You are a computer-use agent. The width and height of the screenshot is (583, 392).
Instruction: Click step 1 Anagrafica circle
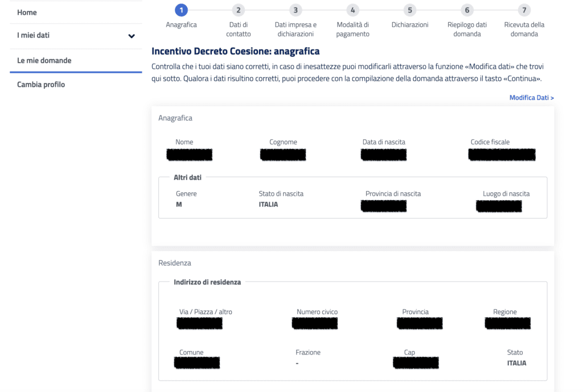(181, 10)
